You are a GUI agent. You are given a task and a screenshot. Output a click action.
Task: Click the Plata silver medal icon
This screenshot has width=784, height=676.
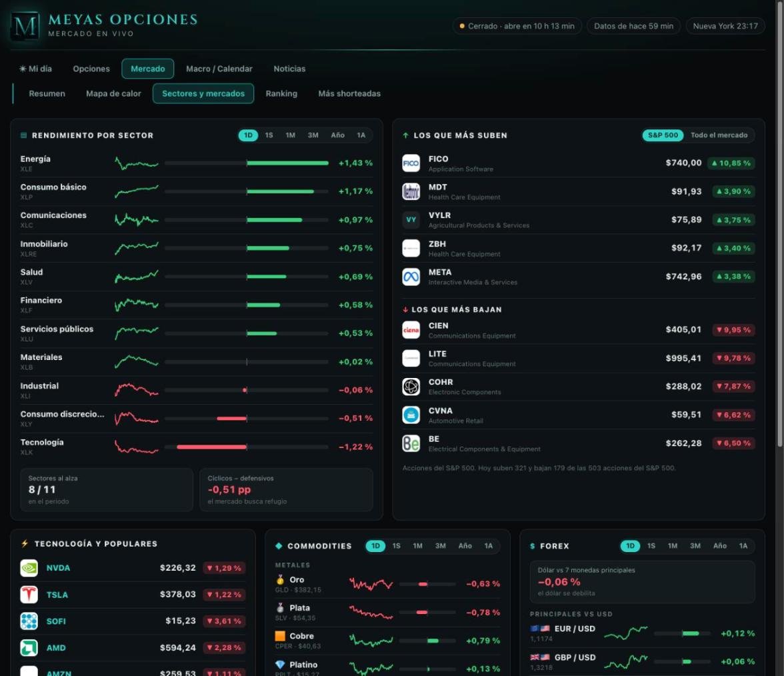coord(280,608)
